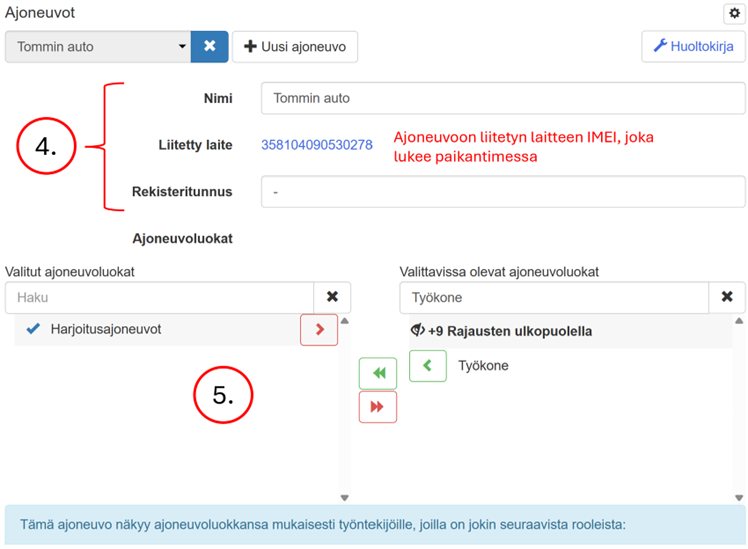The width and height of the screenshot is (748, 549).
Task: Clear selected vehicle with blue X button
Action: click(x=209, y=46)
